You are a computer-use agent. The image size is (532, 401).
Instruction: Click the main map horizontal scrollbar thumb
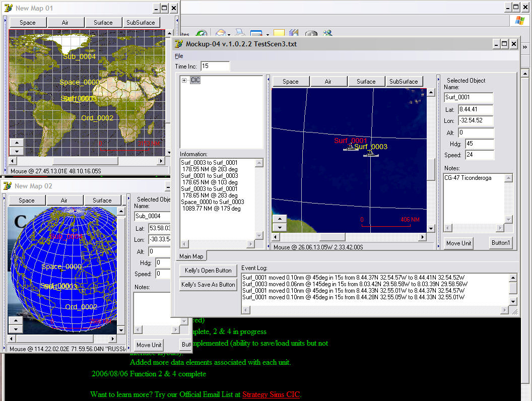coord(332,237)
